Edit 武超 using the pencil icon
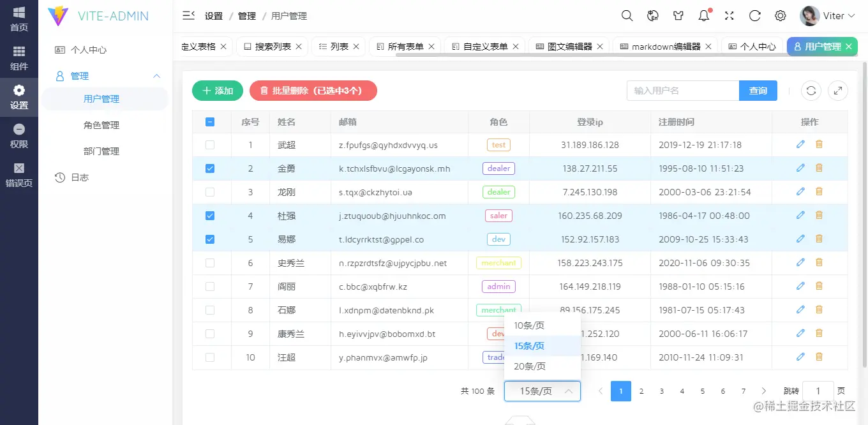The image size is (868, 425). (800, 144)
